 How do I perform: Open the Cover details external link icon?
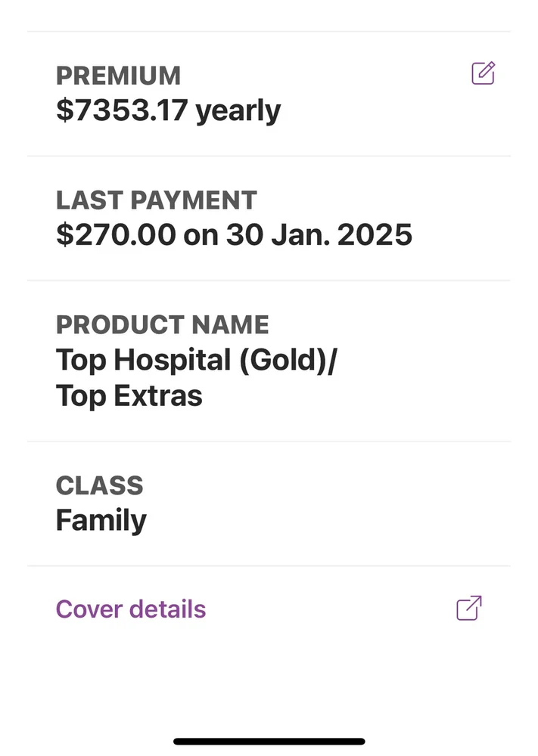(x=469, y=608)
